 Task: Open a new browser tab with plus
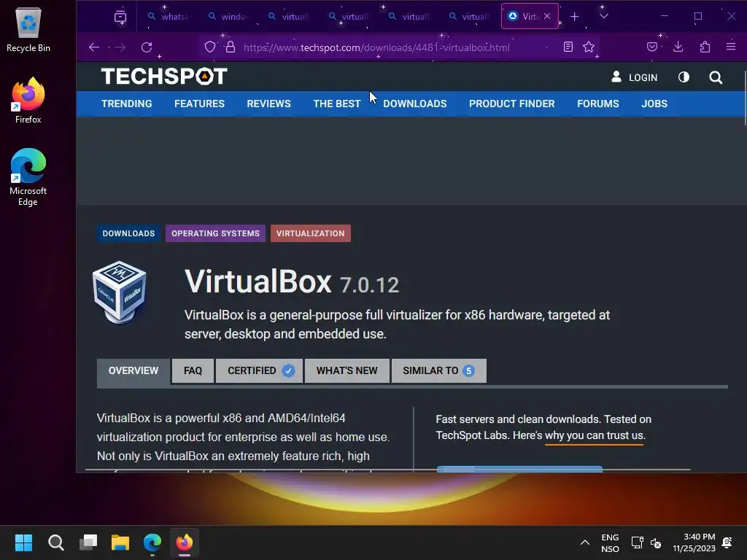tap(575, 17)
